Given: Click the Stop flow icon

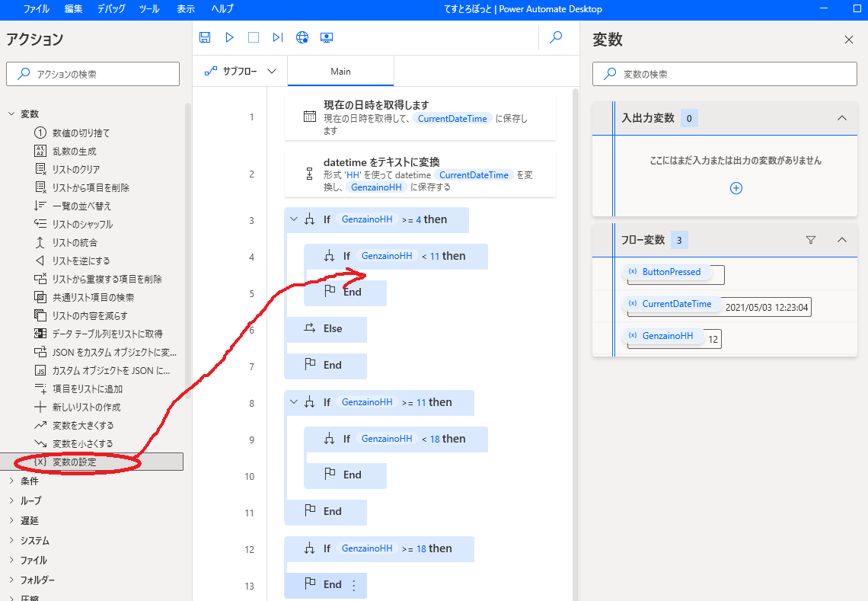Looking at the screenshot, I should pyautogui.click(x=254, y=37).
